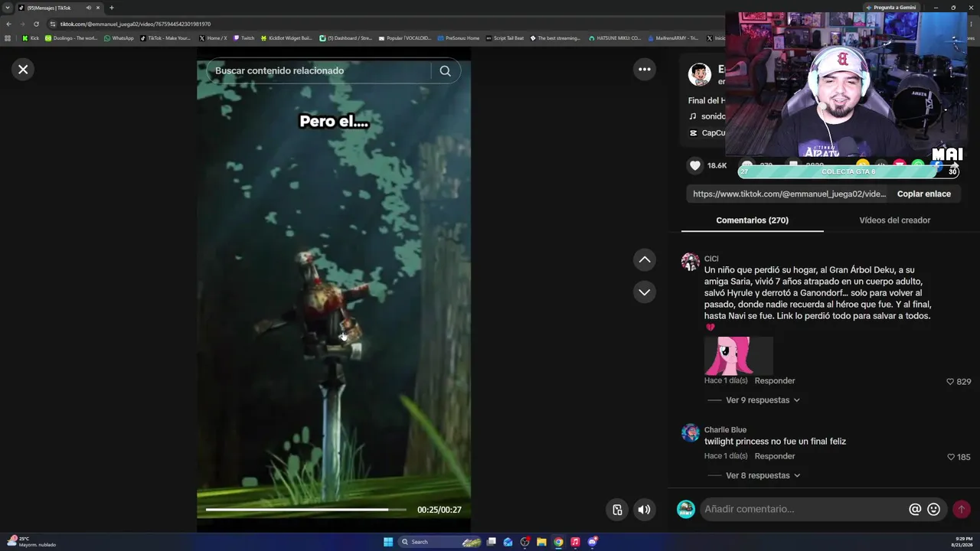Reply to CiCi's comment via Responder
Image resolution: width=980 pixels, height=551 pixels.
coord(775,380)
